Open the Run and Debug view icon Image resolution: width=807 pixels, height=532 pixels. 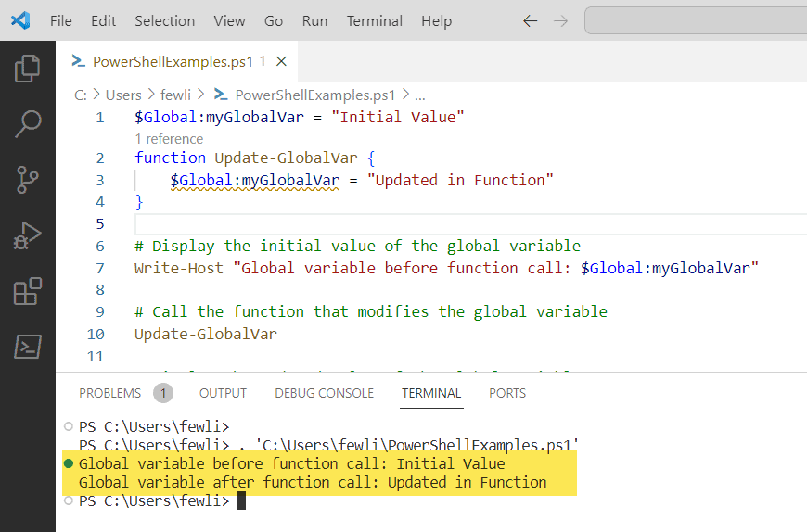[x=27, y=235]
